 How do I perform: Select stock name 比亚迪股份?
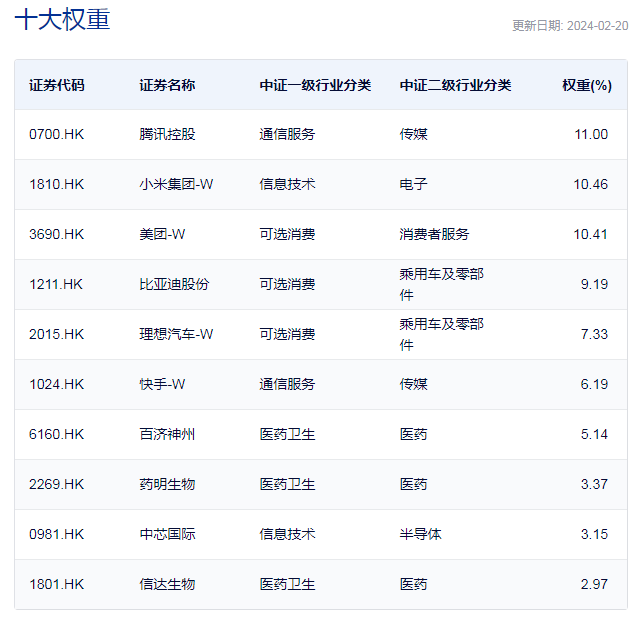point(174,284)
